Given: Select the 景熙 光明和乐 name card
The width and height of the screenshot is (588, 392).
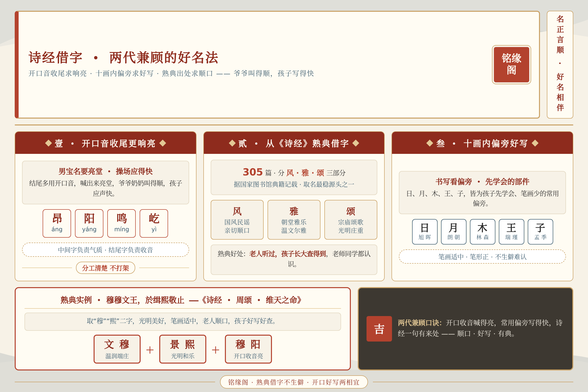Looking at the screenshot, I should [x=183, y=349].
